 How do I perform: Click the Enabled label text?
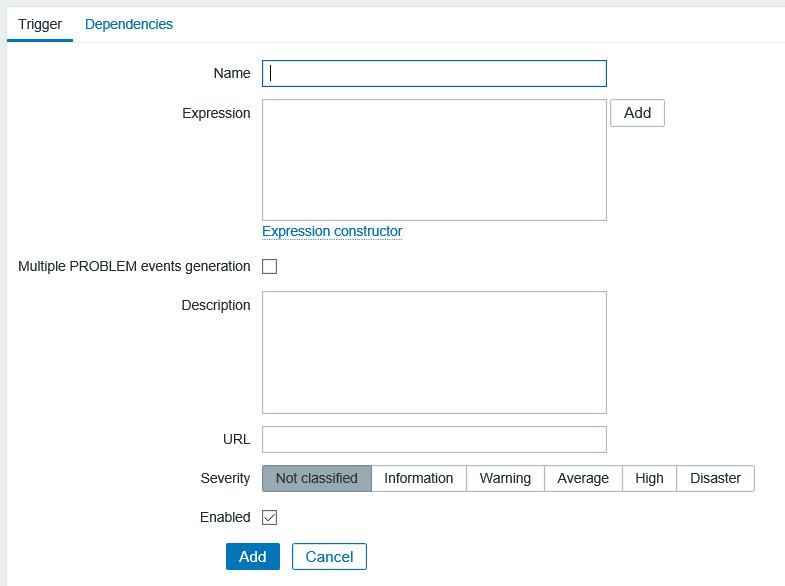[225, 517]
